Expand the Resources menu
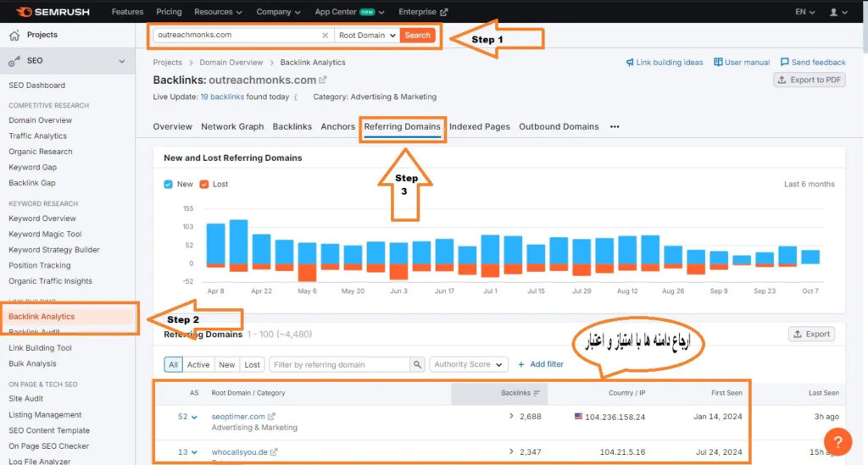The height and width of the screenshot is (465, 868). pyautogui.click(x=218, y=12)
